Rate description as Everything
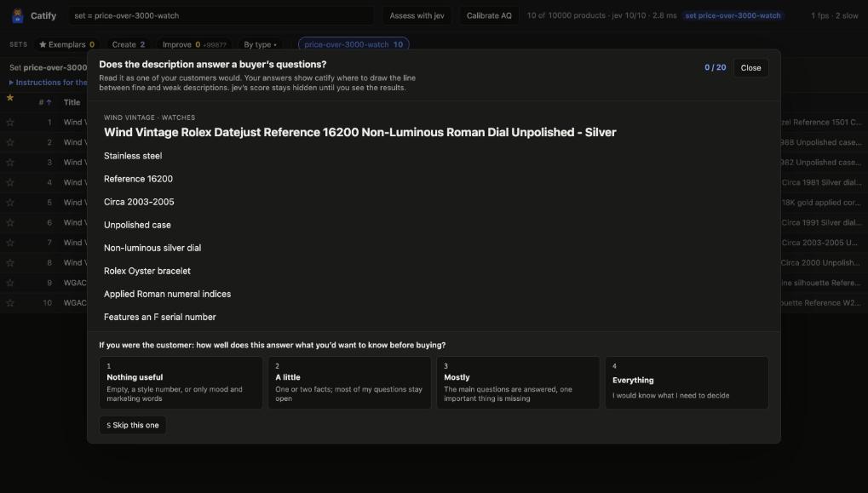The image size is (868, 493). pyautogui.click(x=687, y=383)
